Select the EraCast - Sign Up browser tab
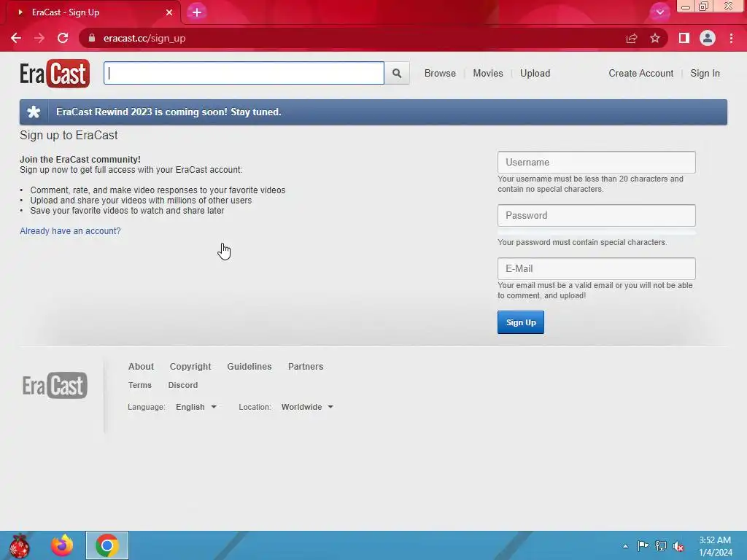 click(93, 12)
